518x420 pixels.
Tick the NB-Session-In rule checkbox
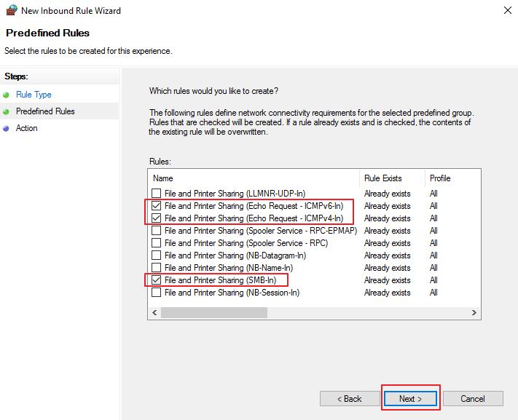point(157,293)
